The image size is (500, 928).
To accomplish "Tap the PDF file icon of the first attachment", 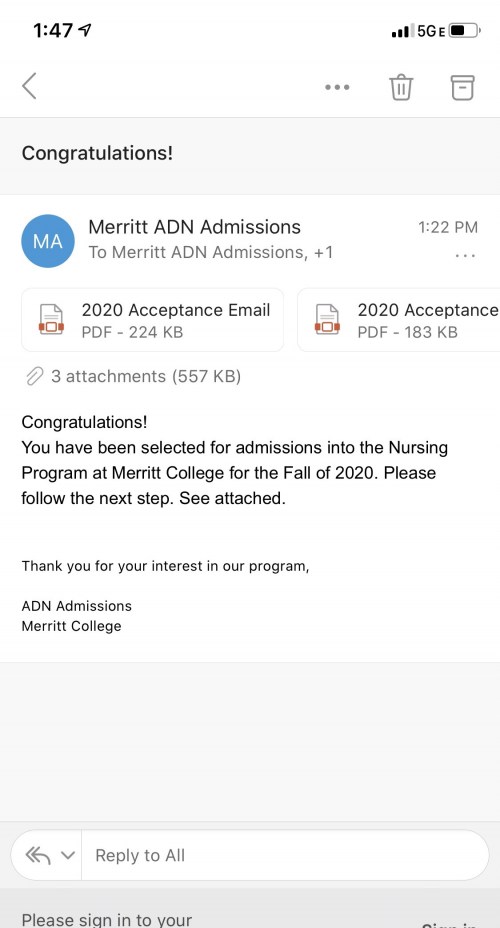I will pyautogui.click(x=51, y=320).
